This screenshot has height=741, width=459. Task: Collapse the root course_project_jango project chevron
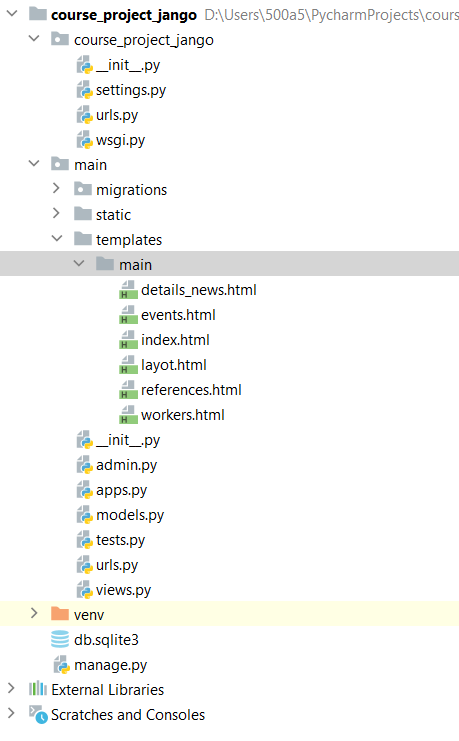pyautogui.click(x=12, y=14)
